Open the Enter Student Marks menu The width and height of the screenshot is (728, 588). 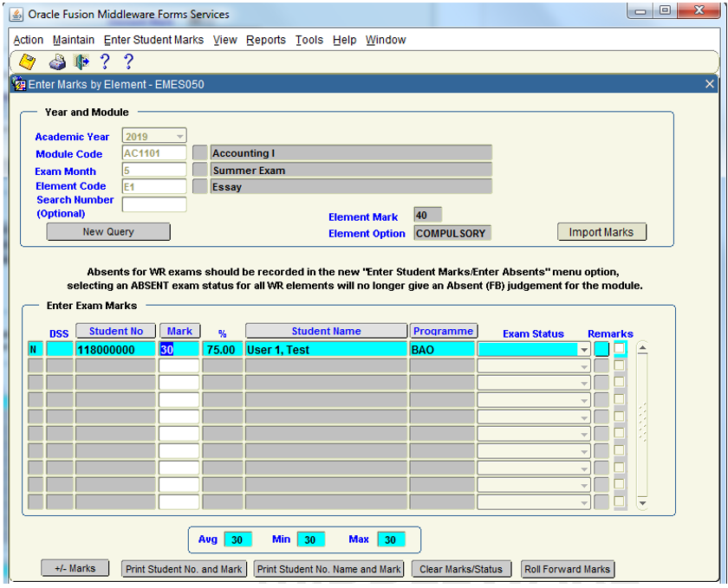click(153, 40)
